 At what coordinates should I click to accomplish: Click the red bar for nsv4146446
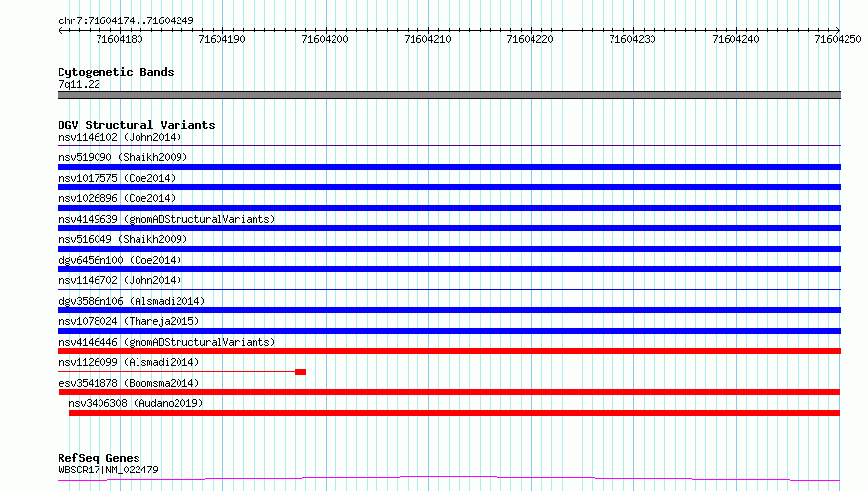449,351
